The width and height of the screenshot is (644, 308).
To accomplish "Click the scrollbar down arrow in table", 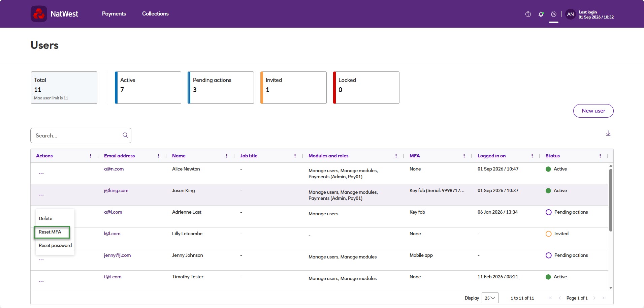I will pos(611,288).
